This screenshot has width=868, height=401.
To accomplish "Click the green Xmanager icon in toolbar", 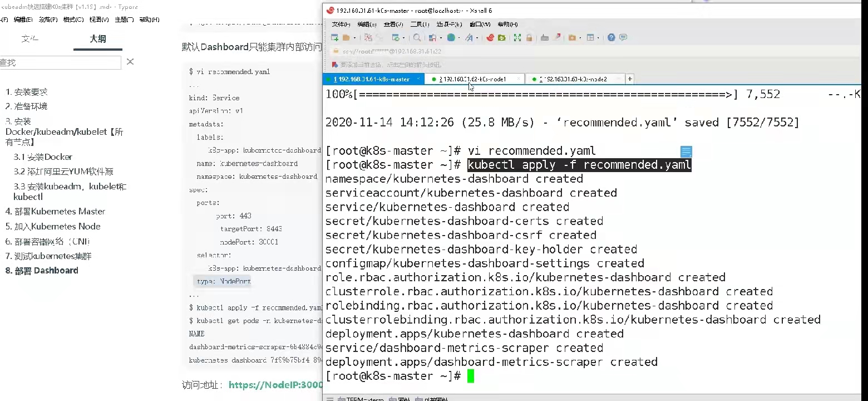I will 502,38.
